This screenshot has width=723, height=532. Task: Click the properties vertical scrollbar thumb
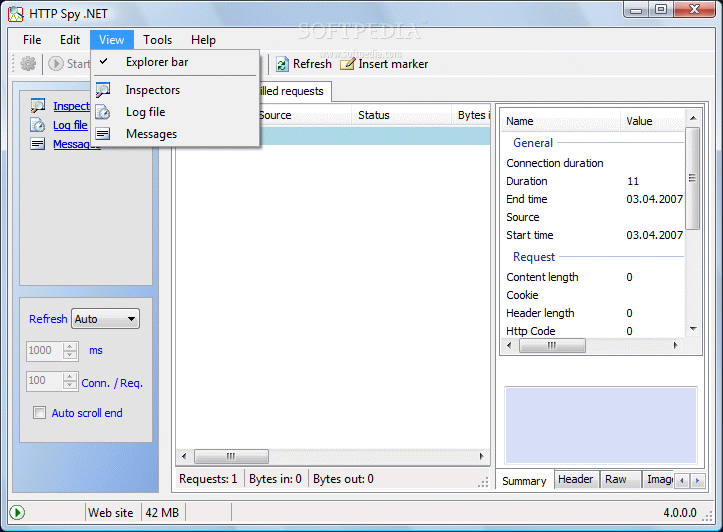(x=692, y=178)
